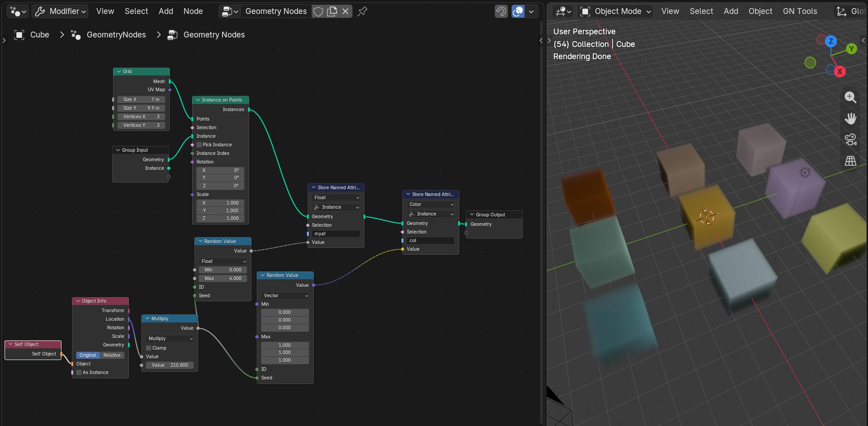Toggle the pin node tree icon
The width and height of the screenshot is (868, 426).
click(362, 11)
